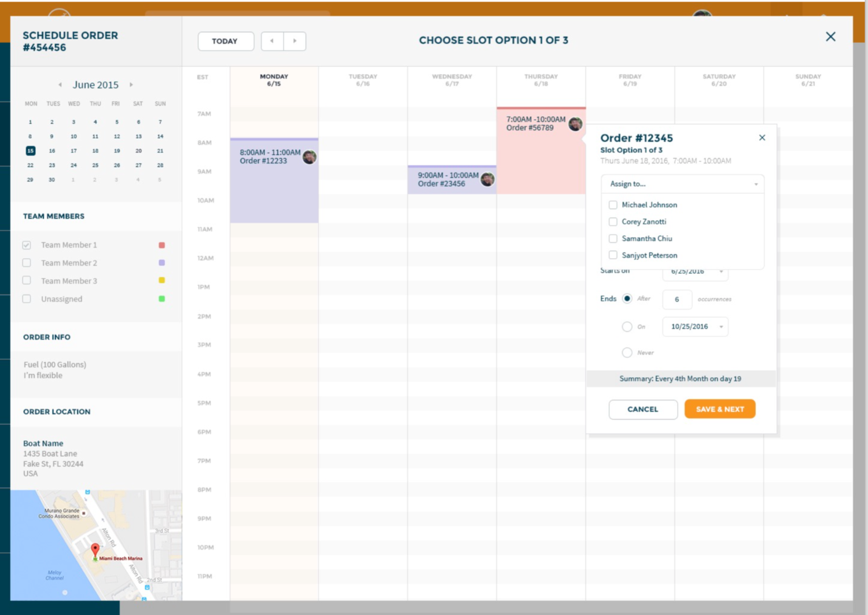This screenshot has width=868, height=615.
Task: Click SAVE & NEXT button
Action: (720, 409)
